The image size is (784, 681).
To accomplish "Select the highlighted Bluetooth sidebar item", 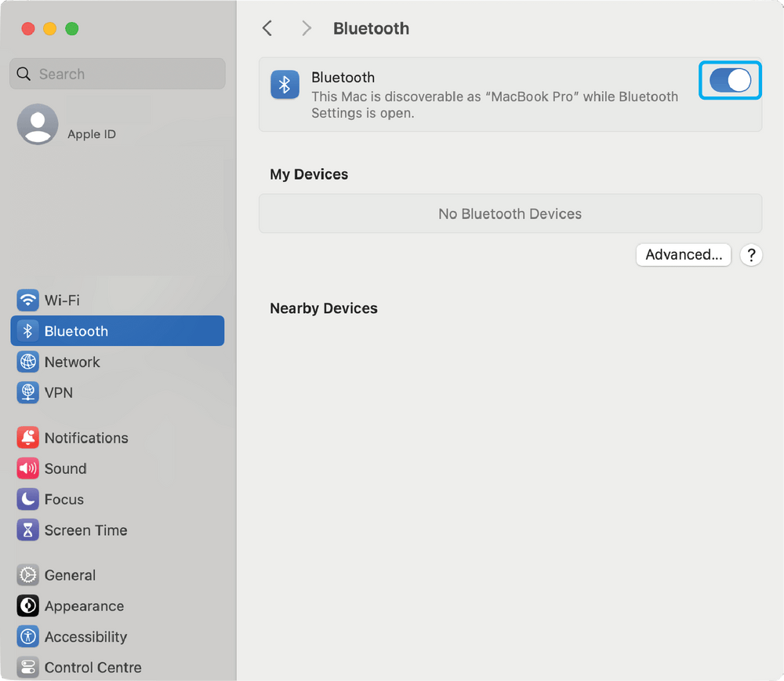I will click(118, 331).
